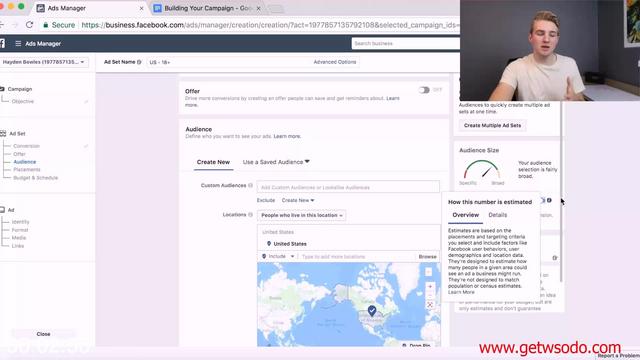Select Placements in the sidebar tree
Viewport: 640px width, 360px height.
point(27,170)
